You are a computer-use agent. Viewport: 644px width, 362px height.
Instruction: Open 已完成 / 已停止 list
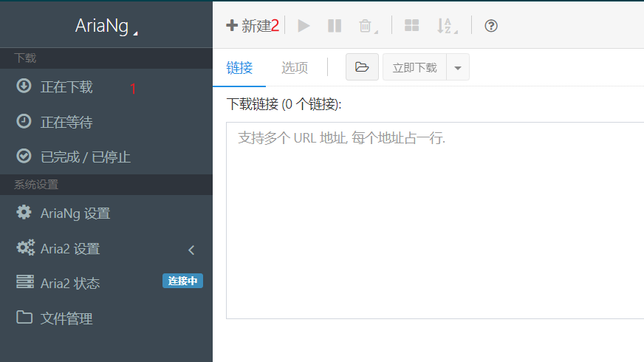[x=106, y=157]
